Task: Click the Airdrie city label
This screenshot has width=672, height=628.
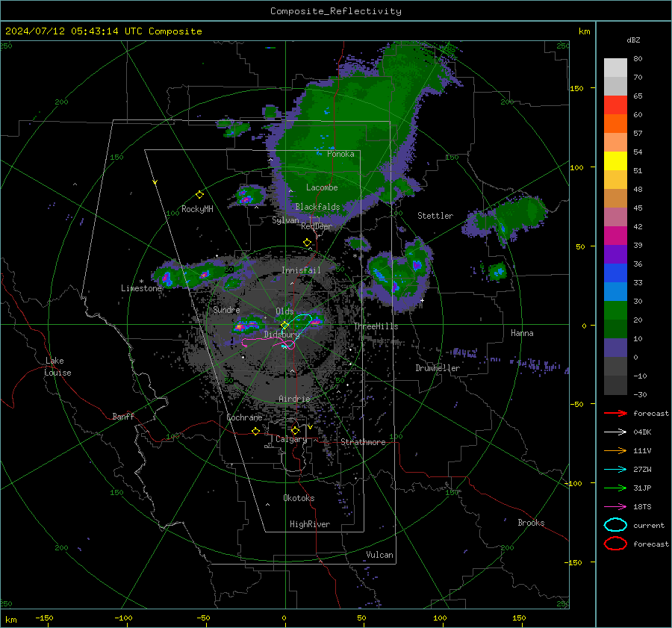Action: point(294,399)
